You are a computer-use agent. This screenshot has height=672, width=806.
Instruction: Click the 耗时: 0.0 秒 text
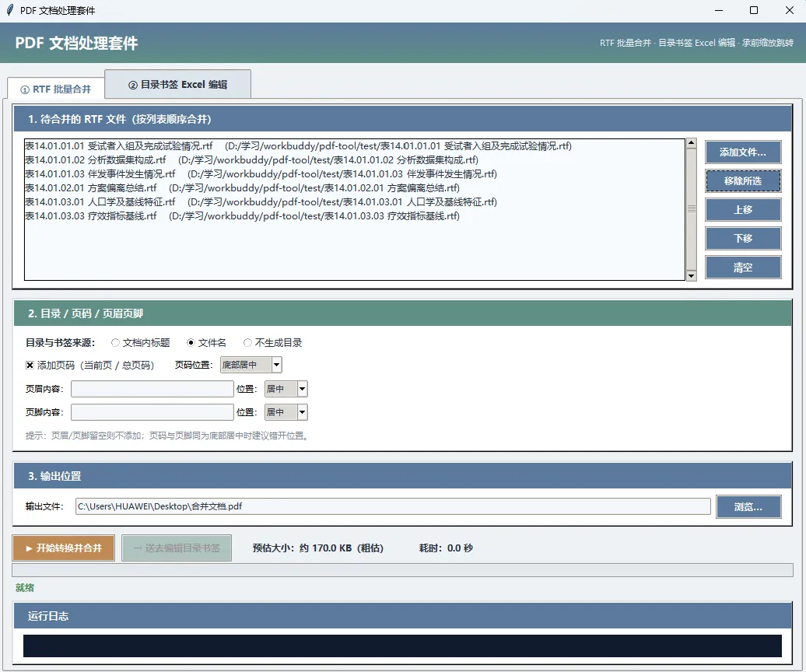[446, 548]
